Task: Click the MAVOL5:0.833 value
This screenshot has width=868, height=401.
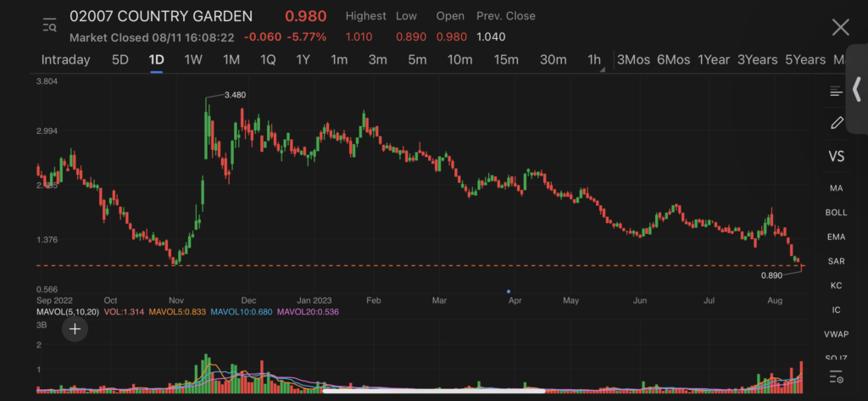Action: [178, 312]
